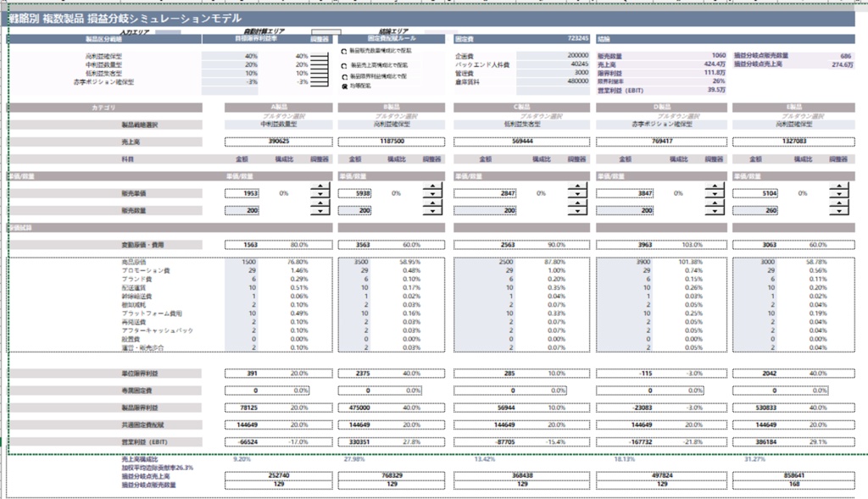Increase E製品 販売数量 with the up arrow
The height and width of the screenshot is (499, 868).
click(839, 205)
